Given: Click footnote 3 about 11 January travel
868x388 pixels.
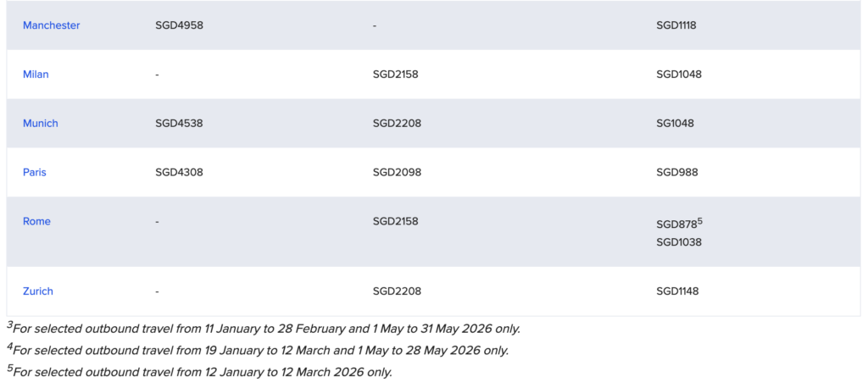Looking at the screenshot, I should (263, 329).
